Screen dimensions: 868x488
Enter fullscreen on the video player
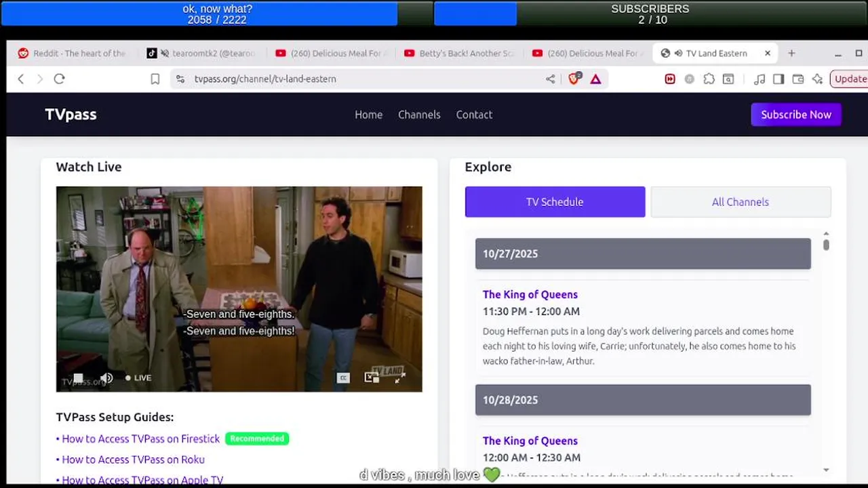coord(399,378)
